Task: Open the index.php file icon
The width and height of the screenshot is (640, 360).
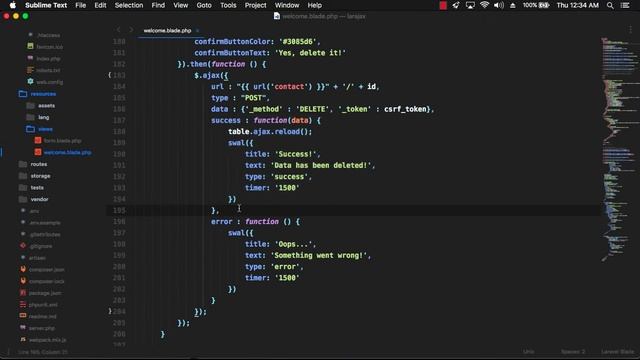Action: 30,58
